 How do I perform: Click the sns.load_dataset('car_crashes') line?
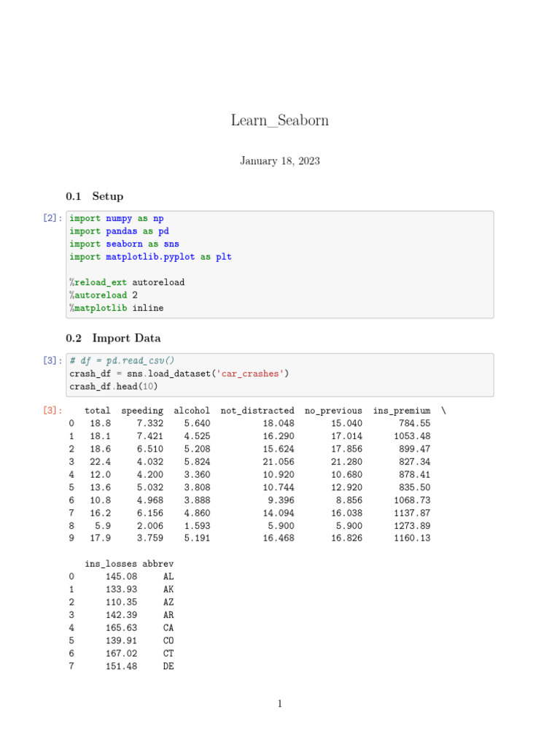[x=179, y=373]
